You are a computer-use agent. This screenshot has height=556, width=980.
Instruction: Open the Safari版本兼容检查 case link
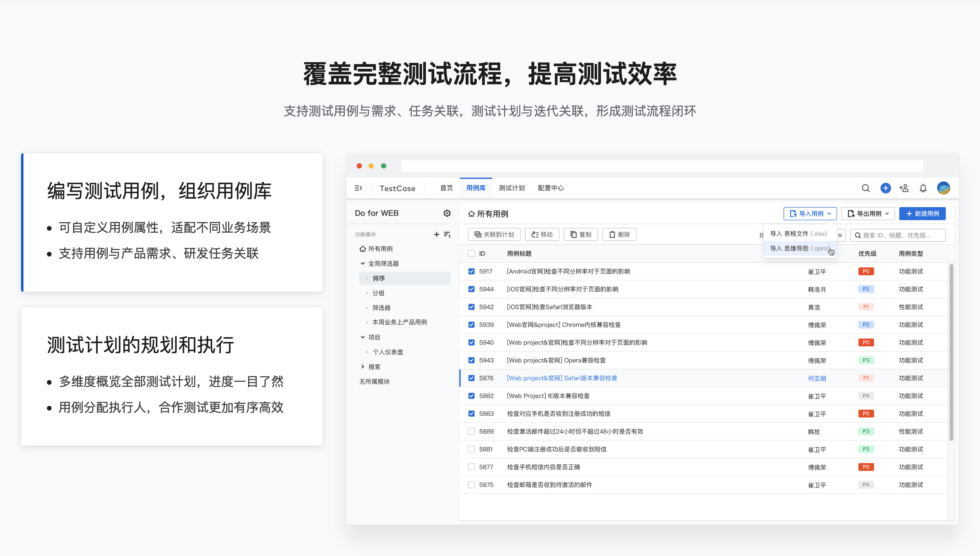tap(562, 378)
